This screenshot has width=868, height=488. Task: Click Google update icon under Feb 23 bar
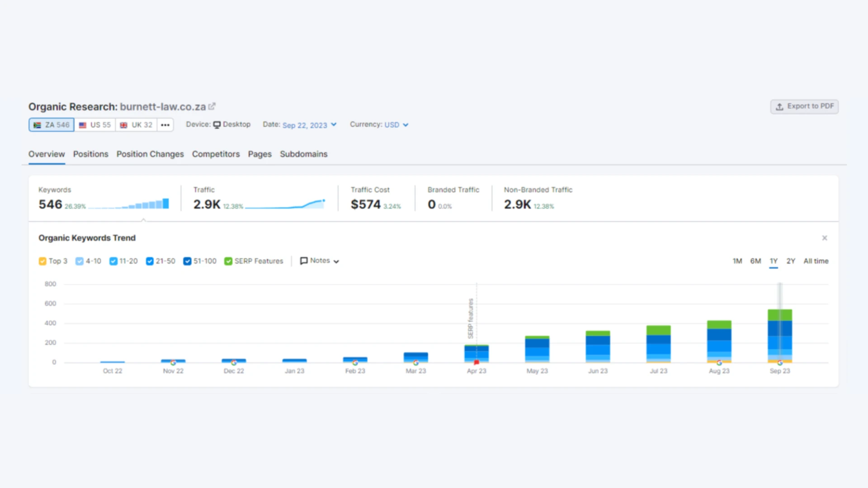click(355, 363)
